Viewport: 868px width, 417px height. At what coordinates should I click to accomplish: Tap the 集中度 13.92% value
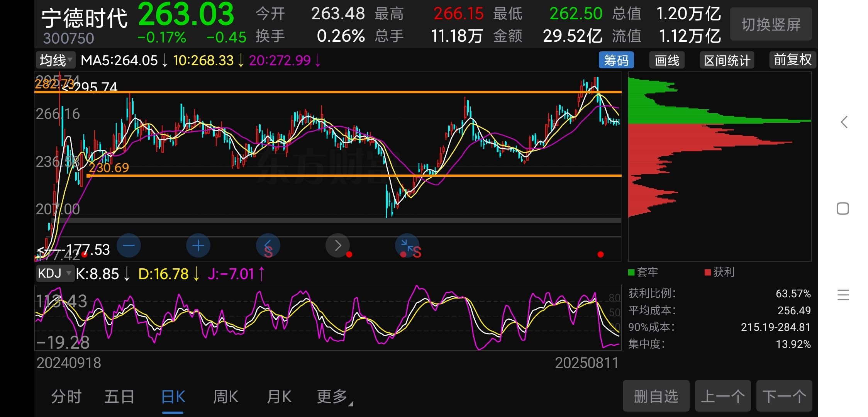tap(793, 344)
